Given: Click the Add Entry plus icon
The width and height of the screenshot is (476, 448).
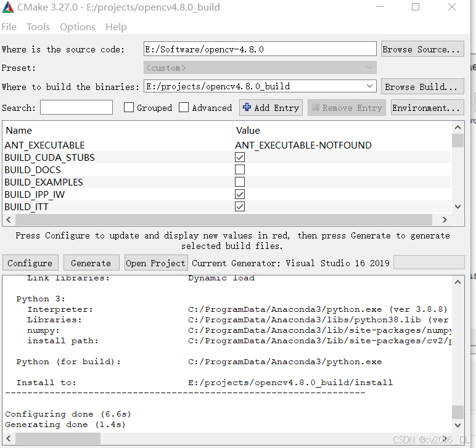Looking at the screenshot, I should point(247,107).
